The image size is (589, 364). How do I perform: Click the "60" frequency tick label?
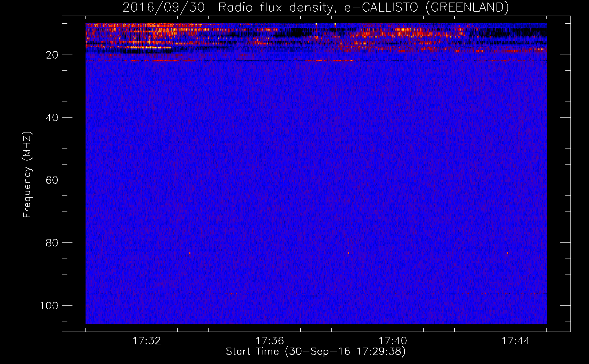[x=52, y=180]
